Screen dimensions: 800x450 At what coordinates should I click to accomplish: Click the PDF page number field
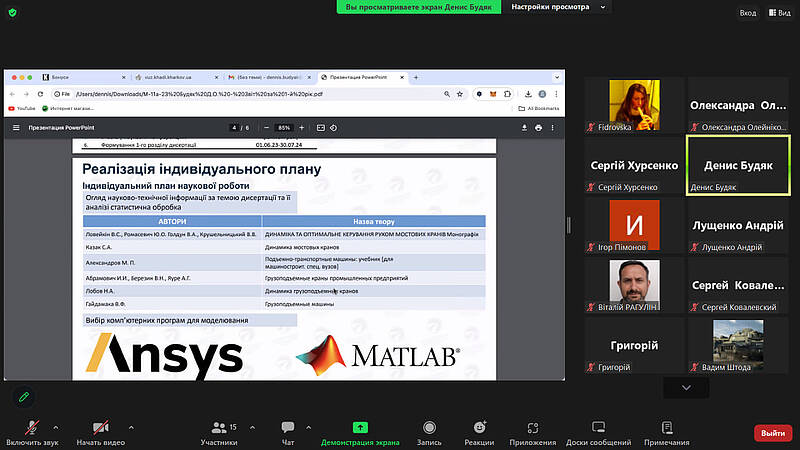click(234, 128)
